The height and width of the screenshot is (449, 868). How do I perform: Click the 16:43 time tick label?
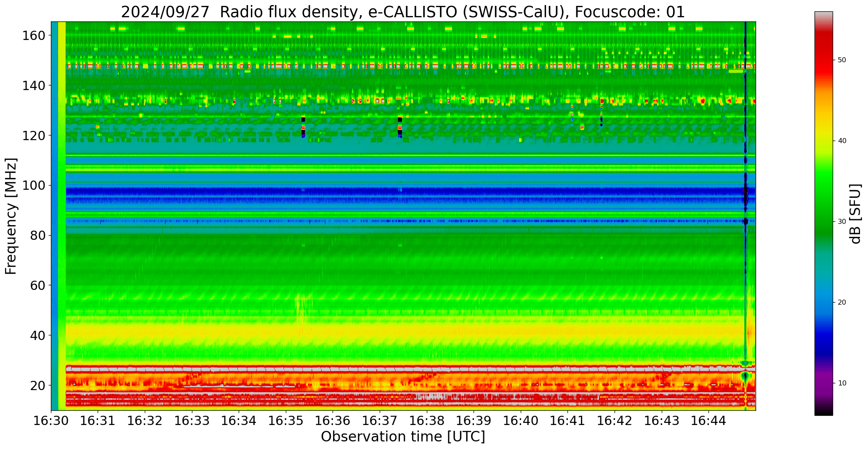661,420
